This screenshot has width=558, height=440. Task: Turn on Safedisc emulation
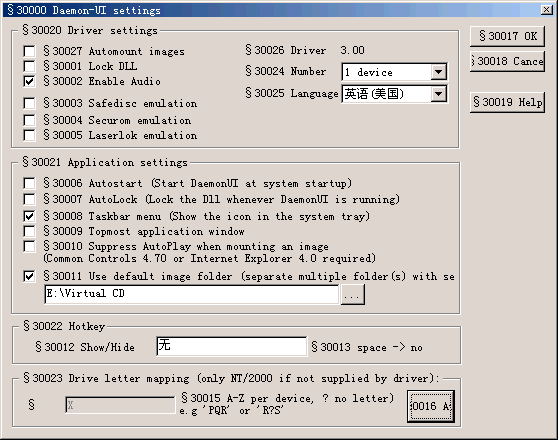coord(29,104)
